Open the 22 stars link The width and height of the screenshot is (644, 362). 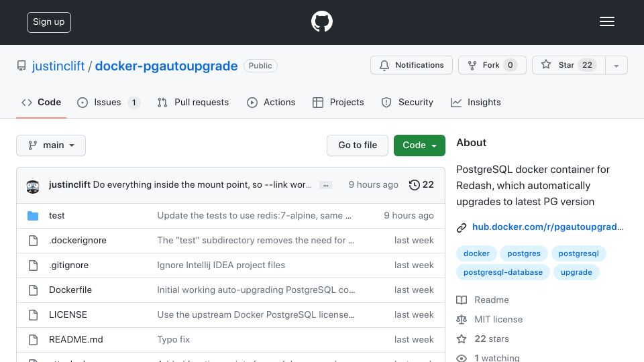492,339
